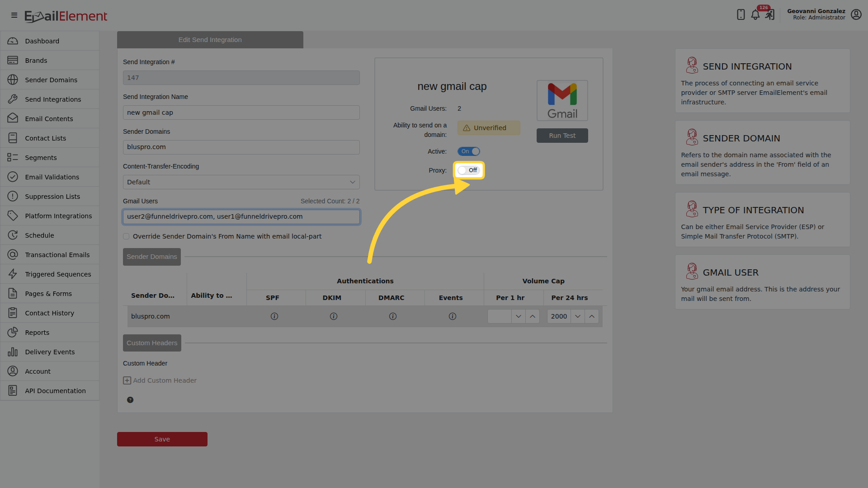Toggle the Proxy switch on
Screen dimensions: 868x488
click(468, 170)
